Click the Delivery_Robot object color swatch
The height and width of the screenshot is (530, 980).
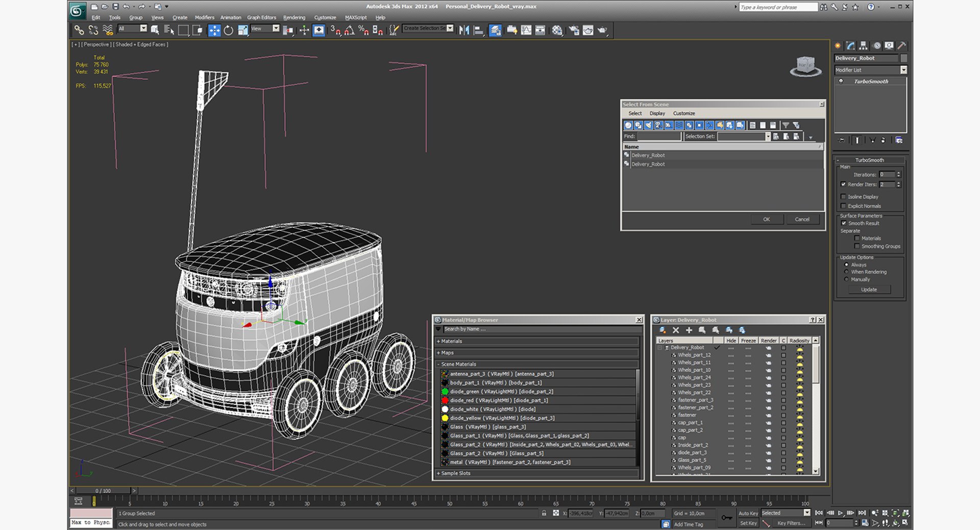click(x=903, y=58)
